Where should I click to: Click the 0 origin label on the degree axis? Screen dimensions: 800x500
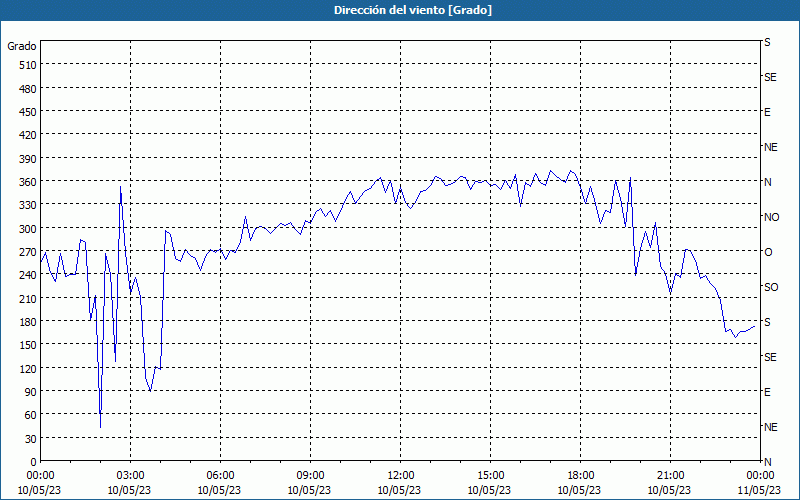point(33,462)
